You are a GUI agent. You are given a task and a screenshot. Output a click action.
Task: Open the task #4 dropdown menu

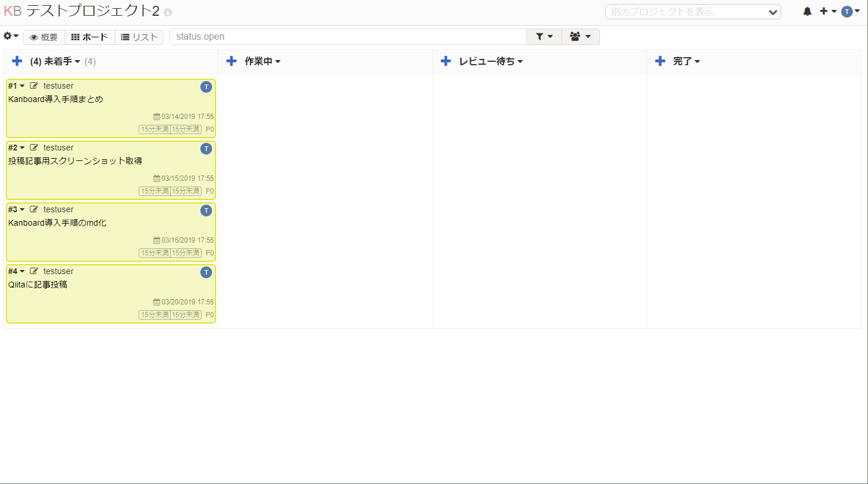point(16,271)
